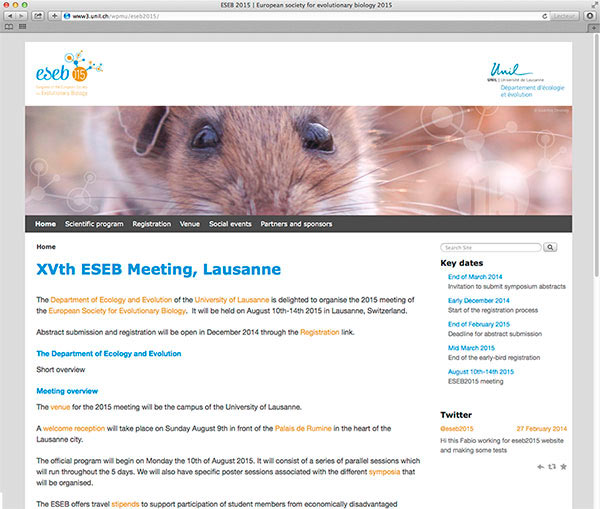
Task: Open the 27 February 2014 tweet date
Action: pyautogui.click(x=541, y=429)
